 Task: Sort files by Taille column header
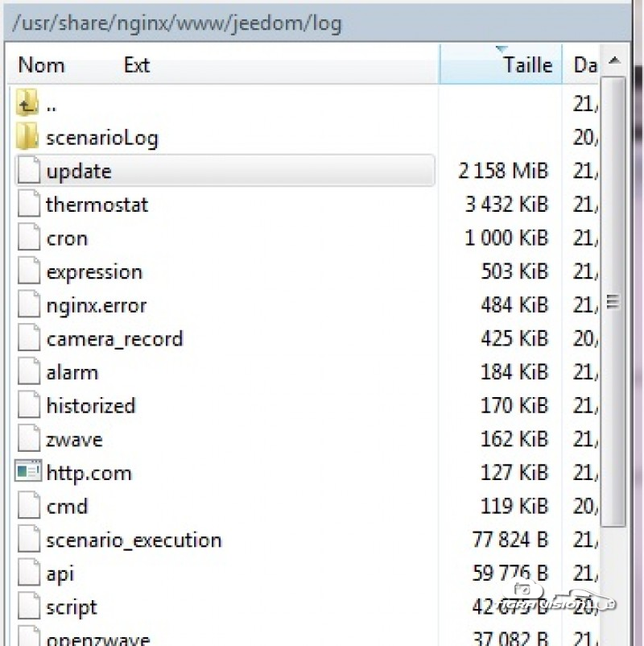[527, 65]
